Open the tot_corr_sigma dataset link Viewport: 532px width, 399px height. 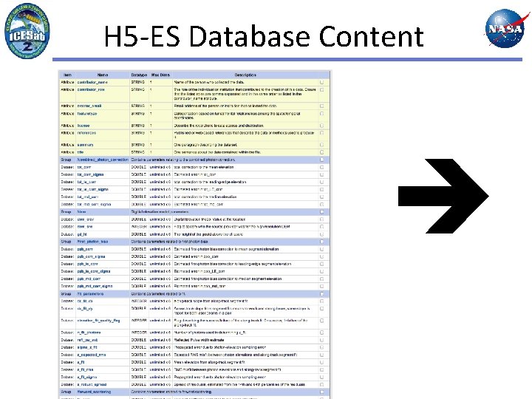(x=90, y=174)
